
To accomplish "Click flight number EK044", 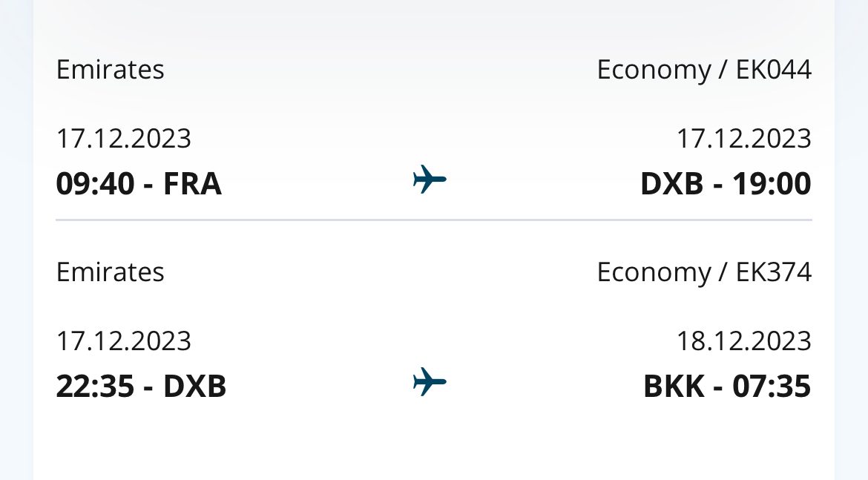I will click(x=774, y=70).
